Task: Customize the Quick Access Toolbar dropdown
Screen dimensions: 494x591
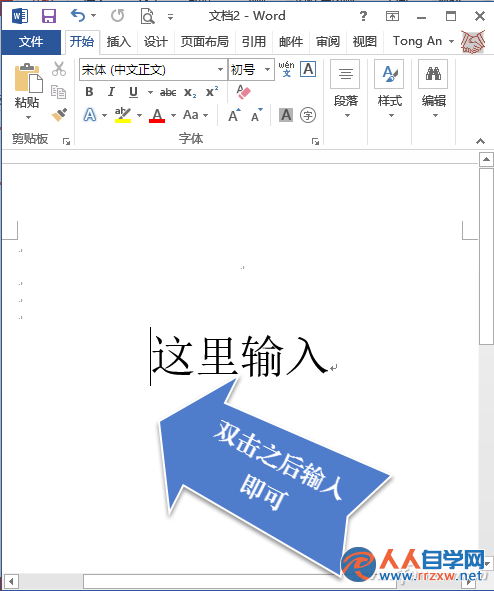Action: point(170,17)
